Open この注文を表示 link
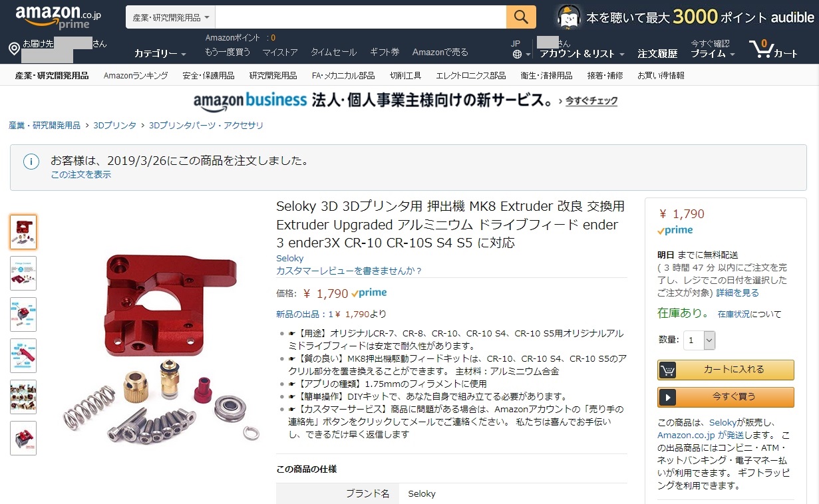This screenshot has width=819, height=504. coord(81,175)
